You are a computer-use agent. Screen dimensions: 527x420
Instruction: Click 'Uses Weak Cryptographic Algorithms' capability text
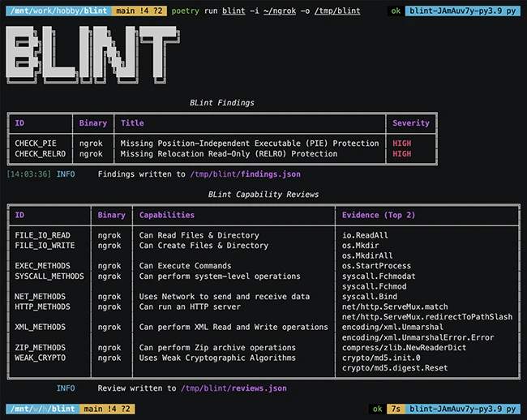(x=217, y=358)
